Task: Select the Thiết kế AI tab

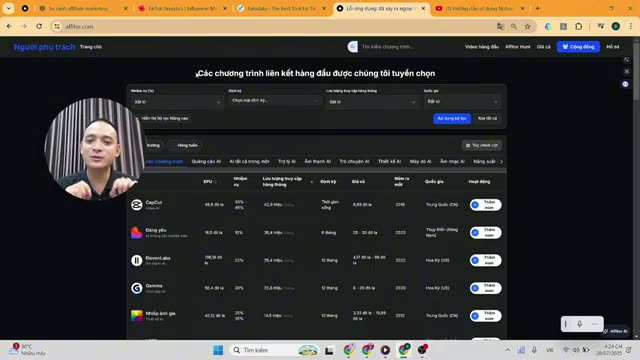Action: [389, 162]
